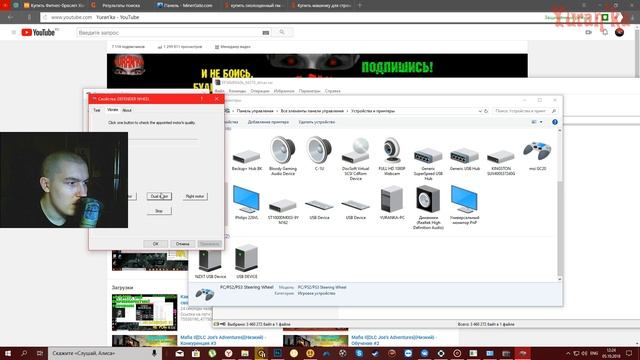Select the Bloody Gaming Audio Device icon
Screen dimensions: 640x360
[x=282, y=150]
